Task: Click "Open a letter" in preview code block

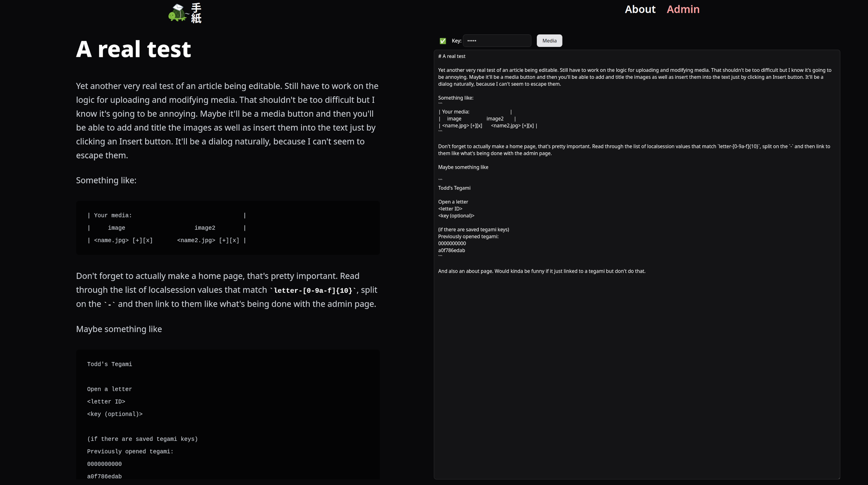Action: (x=109, y=389)
